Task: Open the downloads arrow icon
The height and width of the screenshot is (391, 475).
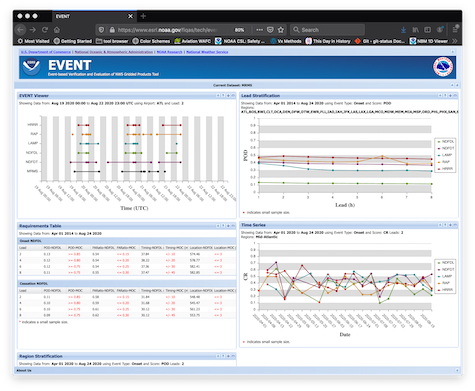Action: [403, 30]
